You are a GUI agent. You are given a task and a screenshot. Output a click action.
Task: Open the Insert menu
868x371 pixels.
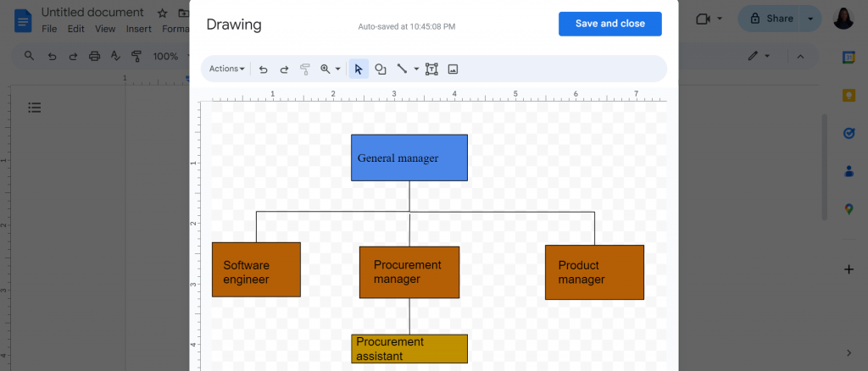click(138, 29)
